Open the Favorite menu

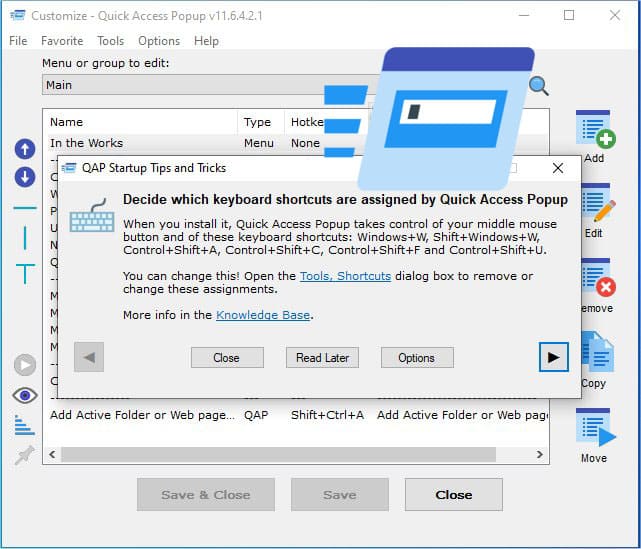pyautogui.click(x=62, y=41)
